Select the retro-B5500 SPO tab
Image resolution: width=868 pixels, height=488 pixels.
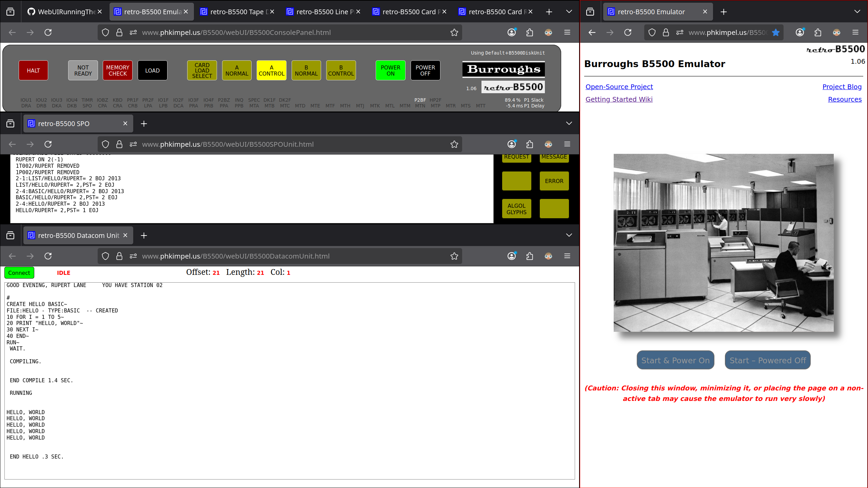[x=78, y=124]
